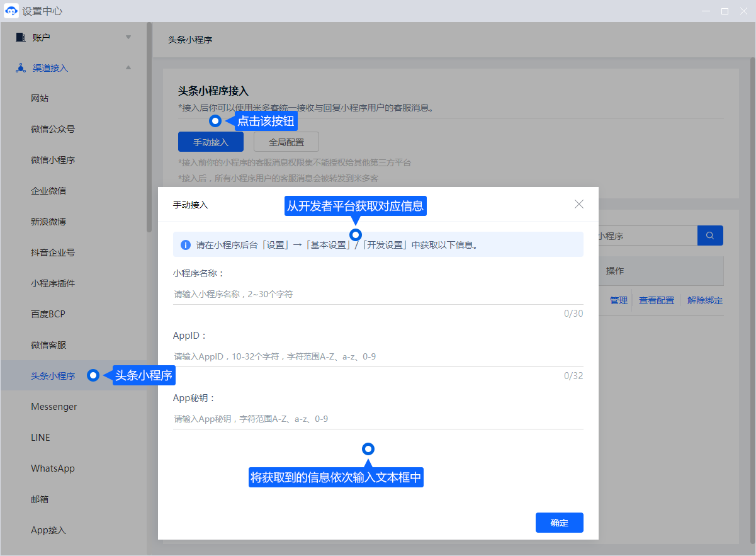Image resolution: width=756 pixels, height=556 pixels.
Task: Click the info icon in dialog notice
Action: 186,245
